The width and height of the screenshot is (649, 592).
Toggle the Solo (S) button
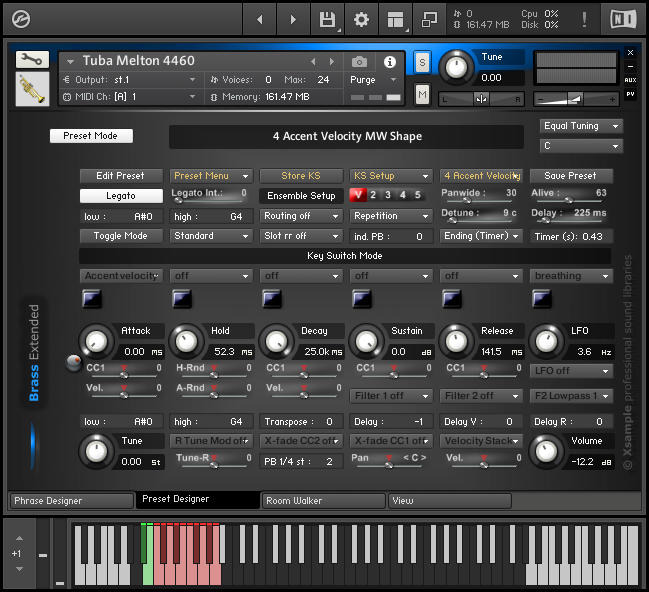pyautogui.click(x=422, y=62)
